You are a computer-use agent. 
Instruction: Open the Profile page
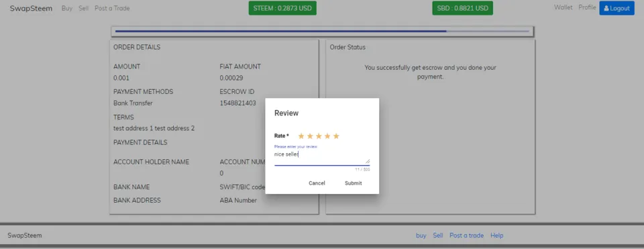point(587,7)
